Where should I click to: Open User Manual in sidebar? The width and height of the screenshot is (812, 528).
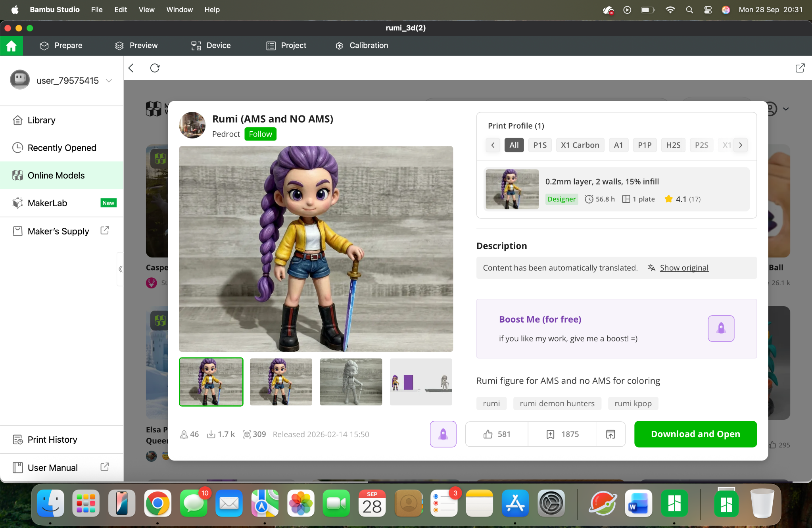tap(61, 468)
